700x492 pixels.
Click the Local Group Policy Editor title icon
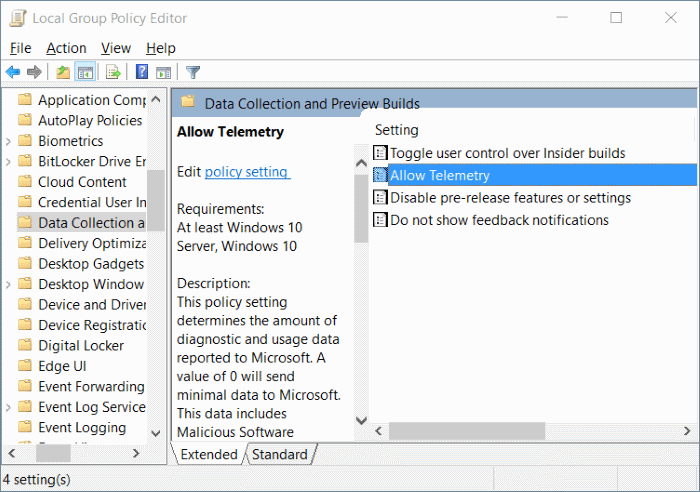18,18
